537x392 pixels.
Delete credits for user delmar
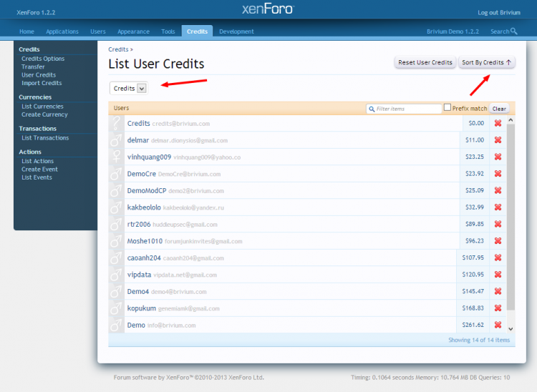(x=498, y=140)
